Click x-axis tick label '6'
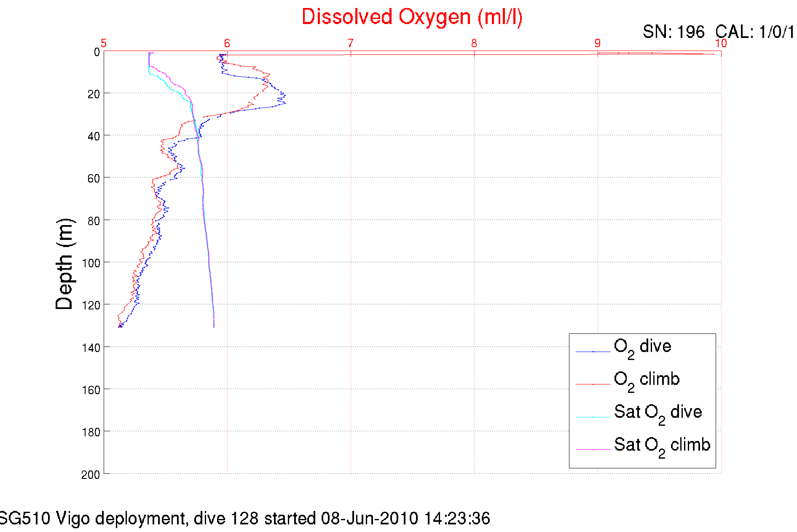797x532 pixels. coord(227,43)
